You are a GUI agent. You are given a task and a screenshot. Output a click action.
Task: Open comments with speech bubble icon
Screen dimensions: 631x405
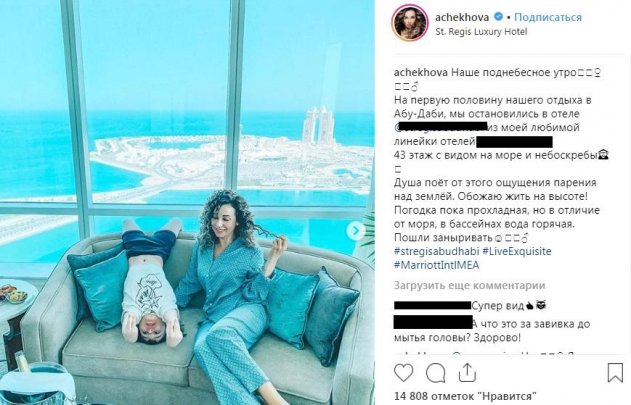435,373
